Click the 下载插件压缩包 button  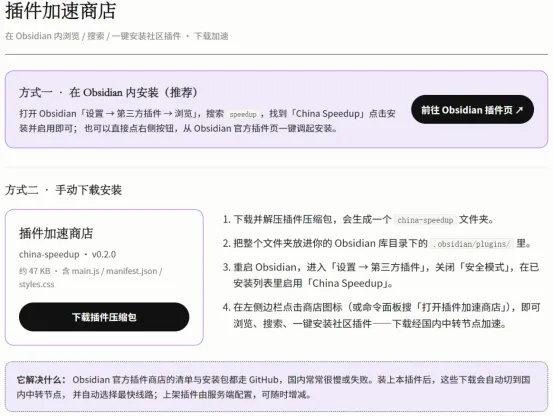(x=104, y=317)
